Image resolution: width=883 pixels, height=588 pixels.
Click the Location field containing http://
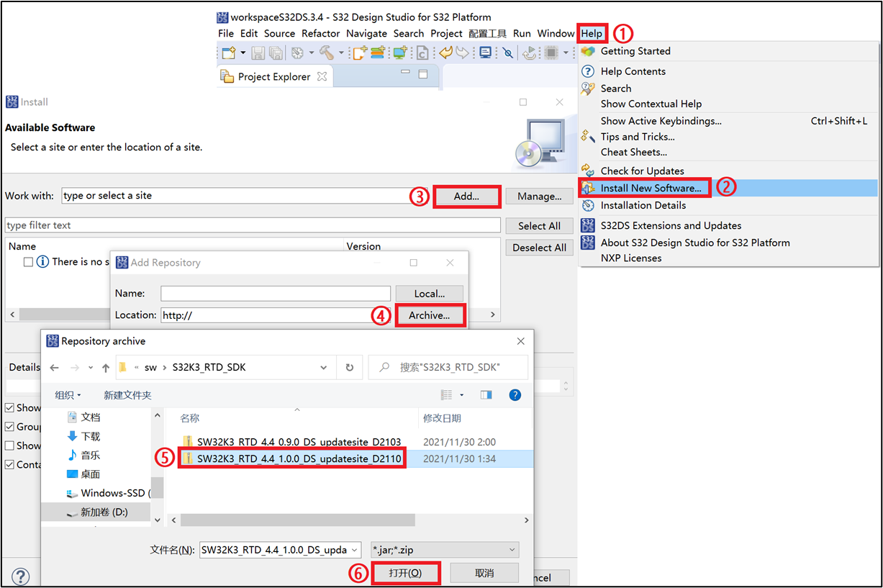coord(274,315)
